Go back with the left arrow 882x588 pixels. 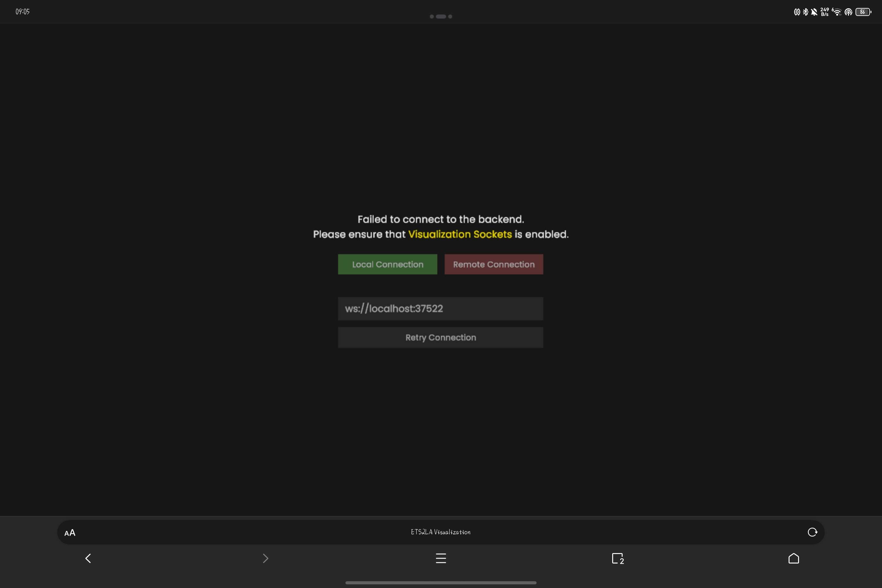pos(88,558)
